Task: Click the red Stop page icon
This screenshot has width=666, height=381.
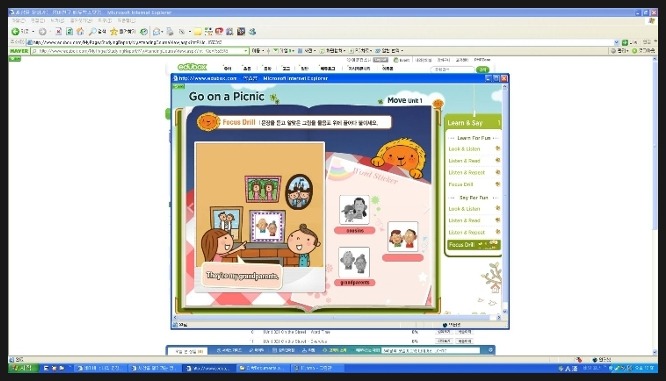Action: click(x=59, y=31)
